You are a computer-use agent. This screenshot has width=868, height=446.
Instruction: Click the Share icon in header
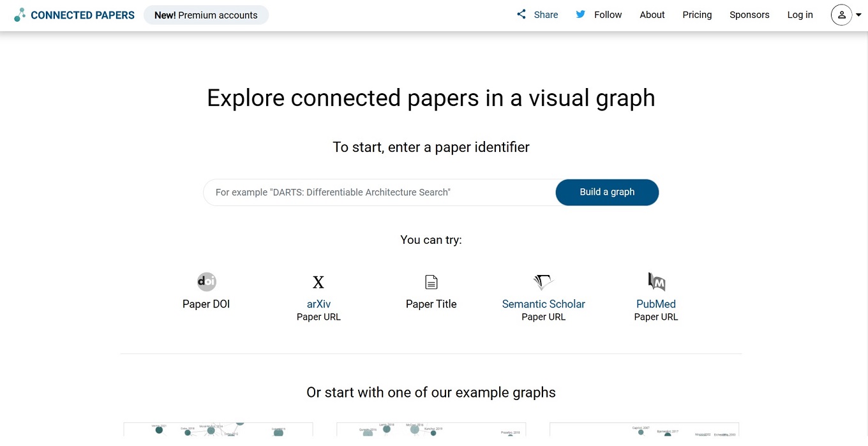click(x=521, y=15)
